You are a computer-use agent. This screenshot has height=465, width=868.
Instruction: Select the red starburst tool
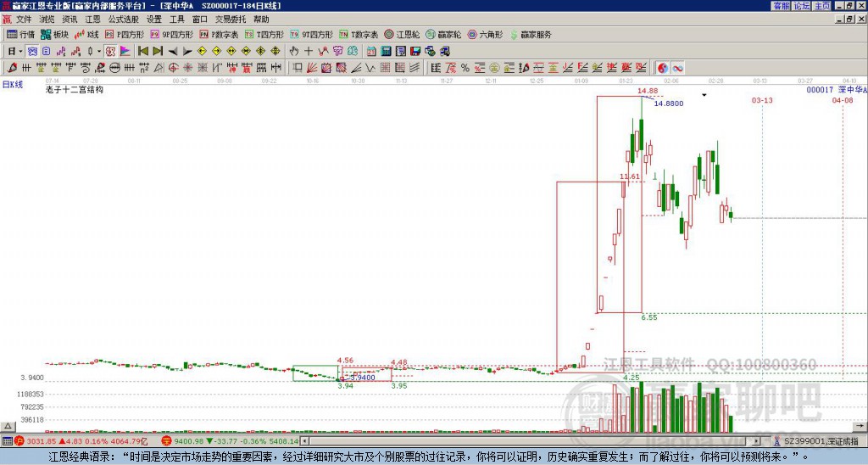187,68
